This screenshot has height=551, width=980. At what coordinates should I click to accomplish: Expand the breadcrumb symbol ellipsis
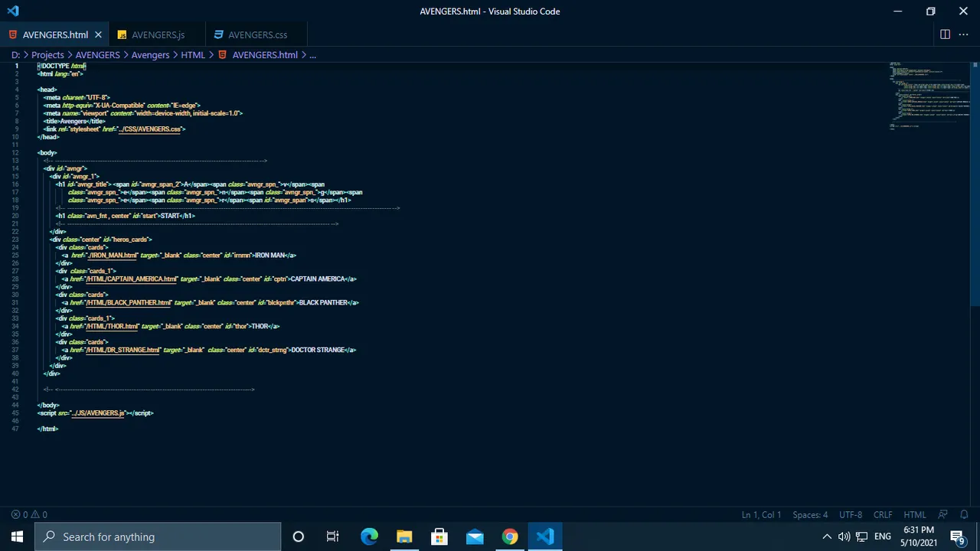312,55
